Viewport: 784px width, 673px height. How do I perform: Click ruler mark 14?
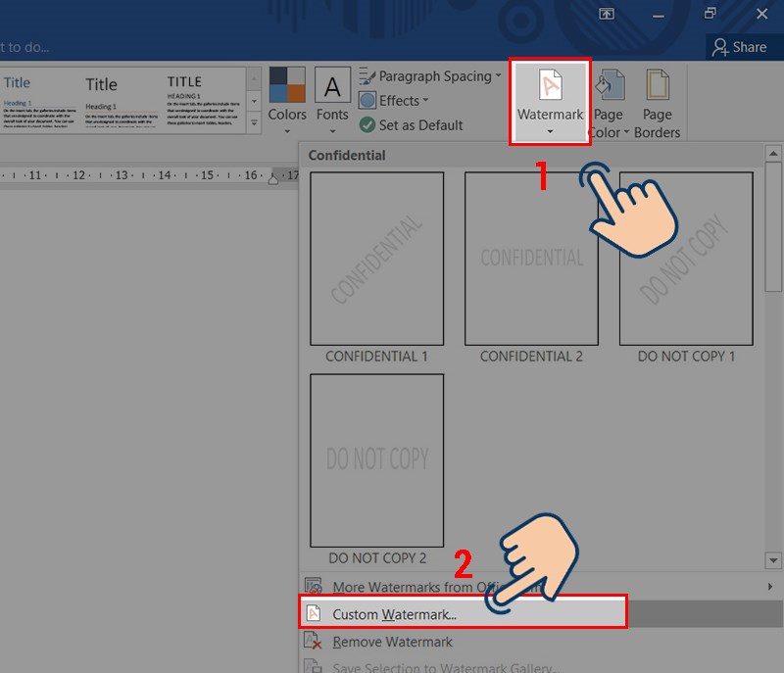pos(165,175)
